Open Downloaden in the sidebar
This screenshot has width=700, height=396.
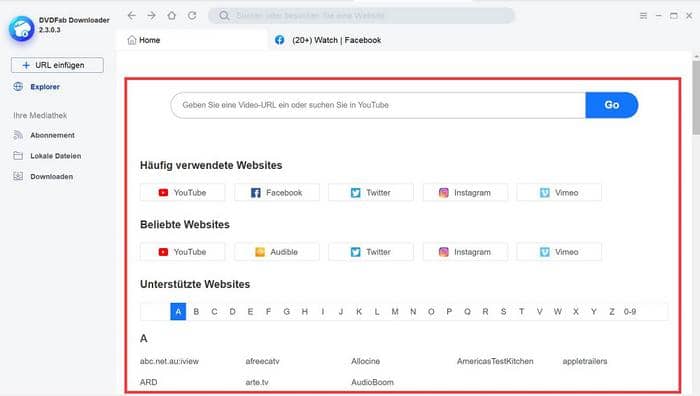[51, 176]
